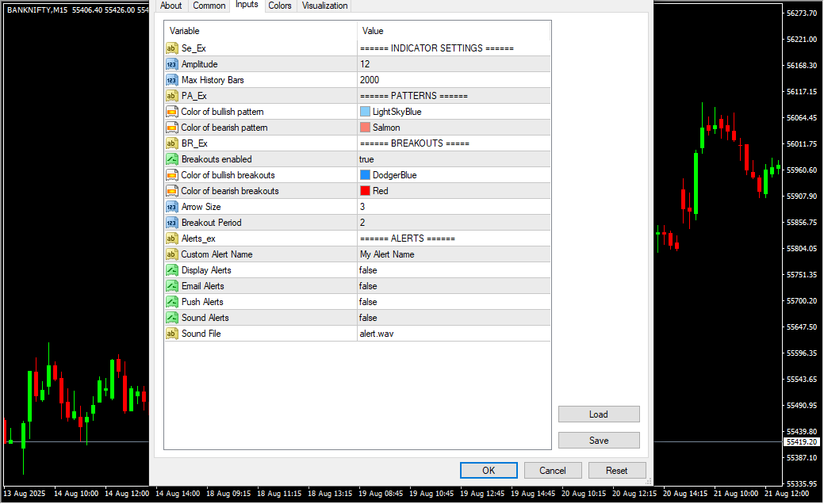Toggle the Push Alerts value

click(x=452, y=302)
